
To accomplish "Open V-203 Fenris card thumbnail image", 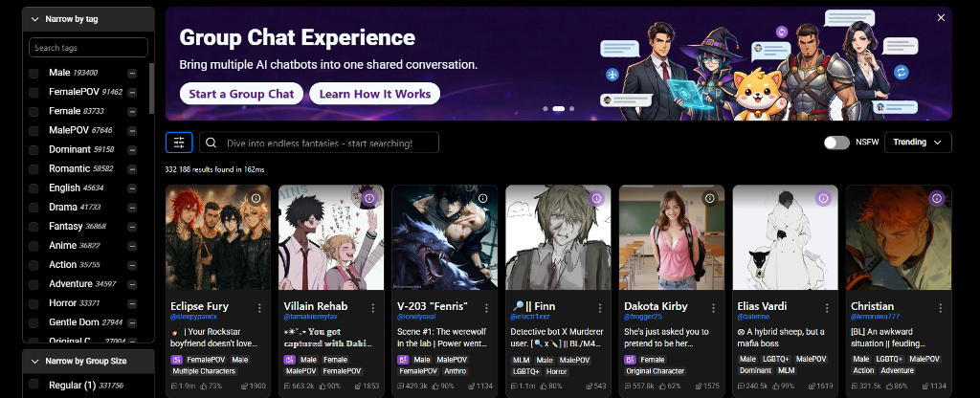I will click(x=445, y=237).
